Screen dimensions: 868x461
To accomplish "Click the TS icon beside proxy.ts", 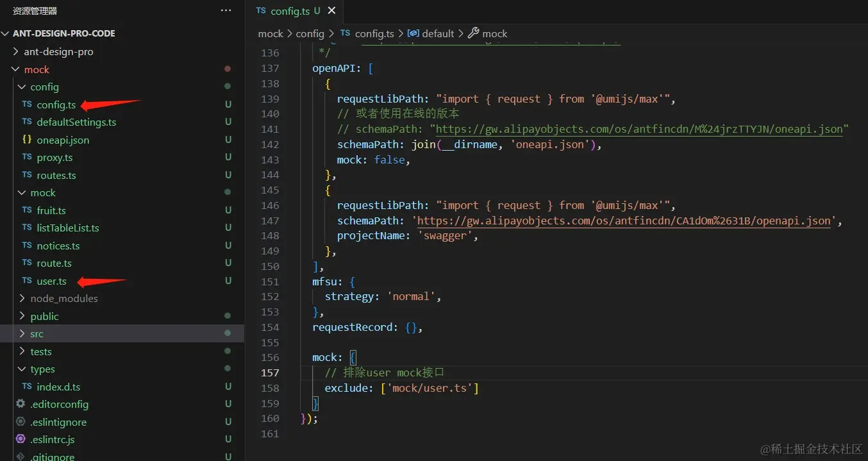I will [26, 157].
